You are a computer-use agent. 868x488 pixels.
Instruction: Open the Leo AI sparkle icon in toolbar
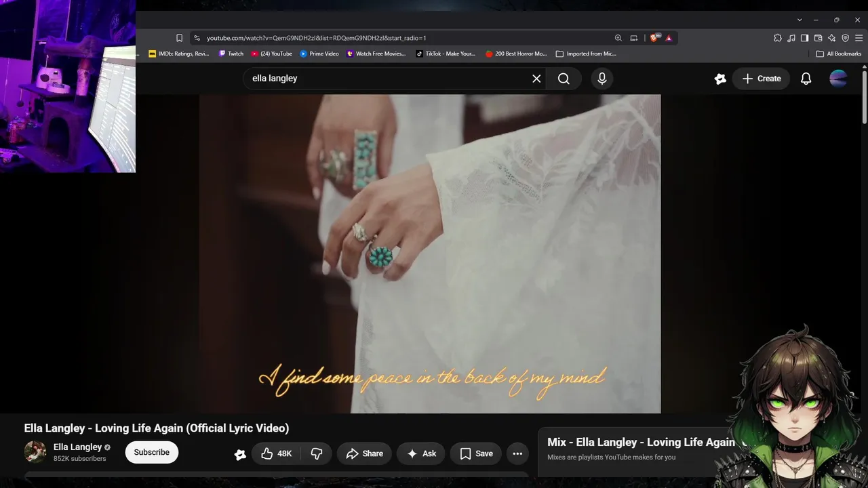831,38
